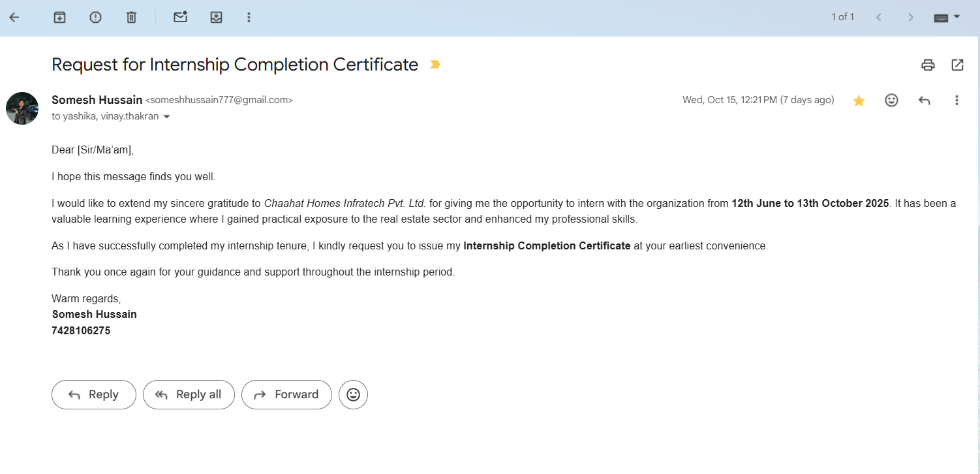Archive this email conversation
980x474 pixels.
point(59,18)
